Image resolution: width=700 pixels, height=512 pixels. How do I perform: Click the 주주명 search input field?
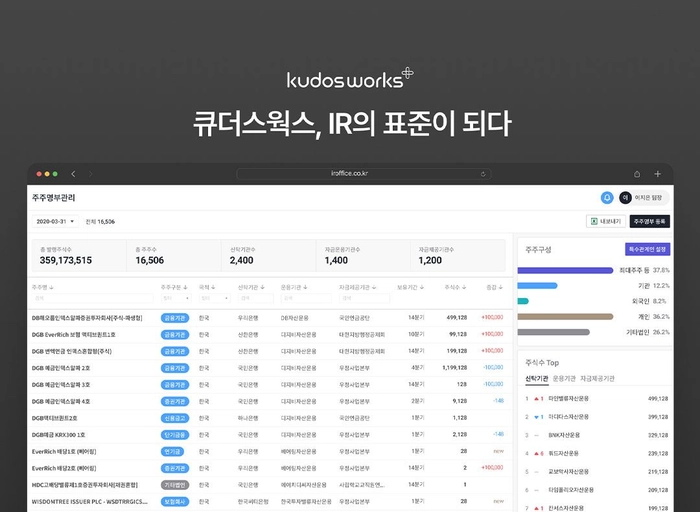pos(90,297)
